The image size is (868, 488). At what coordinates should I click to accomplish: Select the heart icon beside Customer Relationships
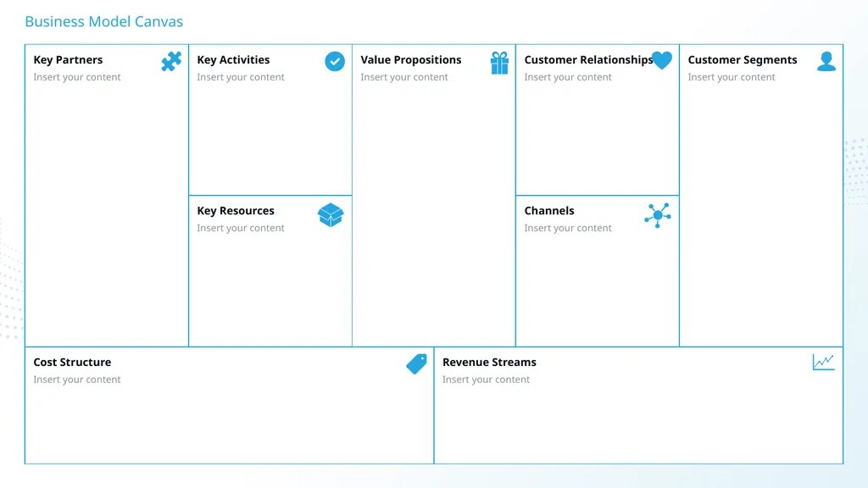coord(661,60)
